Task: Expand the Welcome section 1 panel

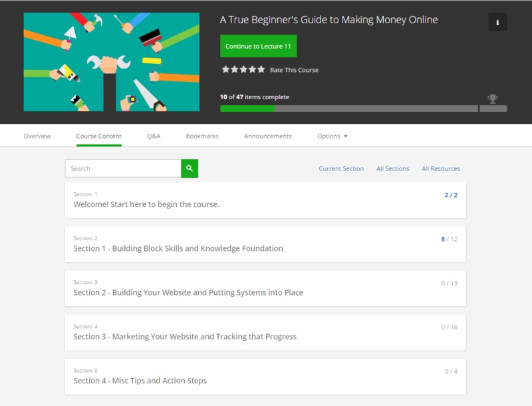Action: 265,200
